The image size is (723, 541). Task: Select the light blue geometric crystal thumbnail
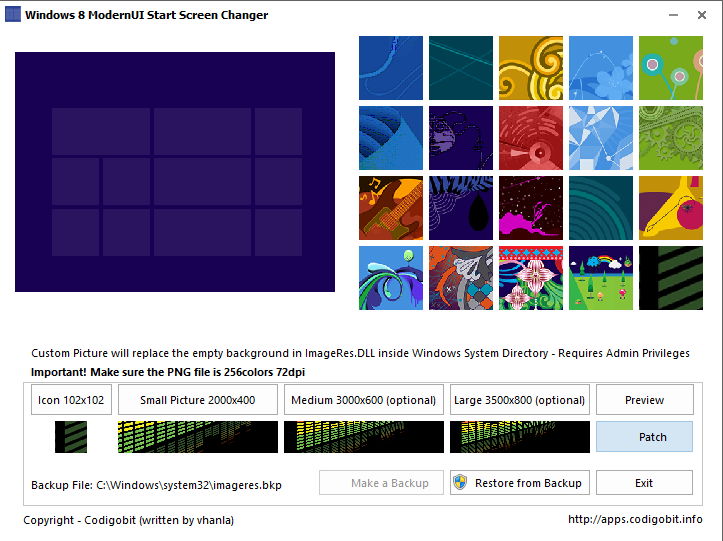[x=601, y=138]
